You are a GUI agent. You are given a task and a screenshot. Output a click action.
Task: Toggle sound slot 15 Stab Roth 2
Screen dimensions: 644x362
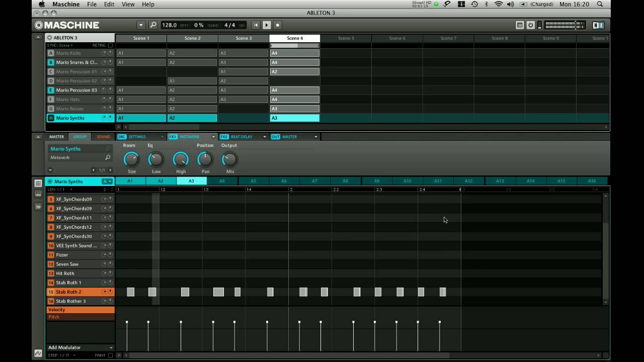pos(51,292)
